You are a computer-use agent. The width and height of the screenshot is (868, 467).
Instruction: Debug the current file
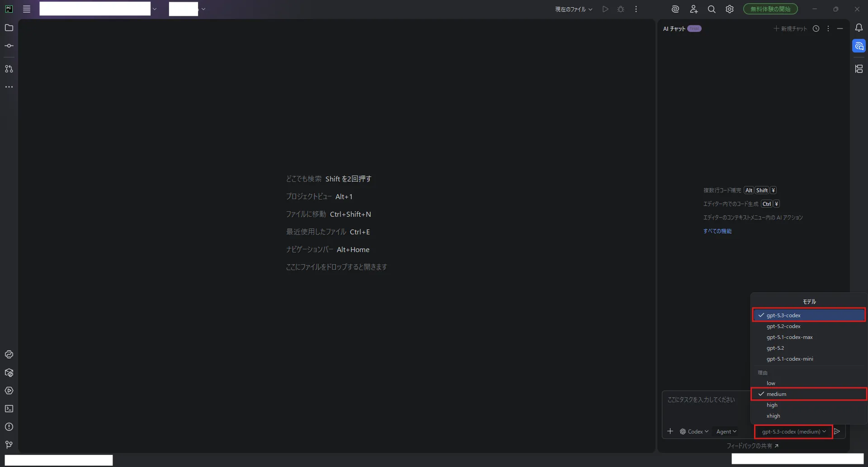coord(621,9)
